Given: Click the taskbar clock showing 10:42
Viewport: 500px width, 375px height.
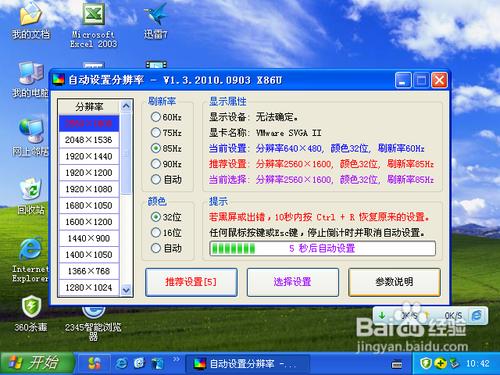Looking at the screenshot, I should pyautogui.click(x=478, y=363).
